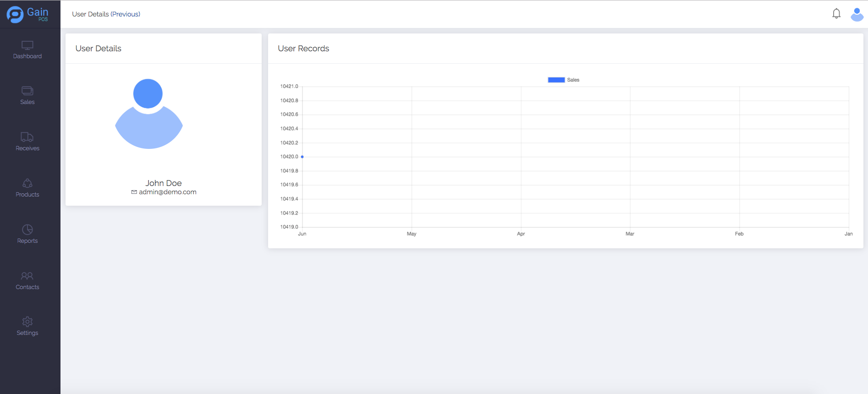Open the user profile avatar menu
The height and width of the screenshot is (394, 868).
coord(857,14)
